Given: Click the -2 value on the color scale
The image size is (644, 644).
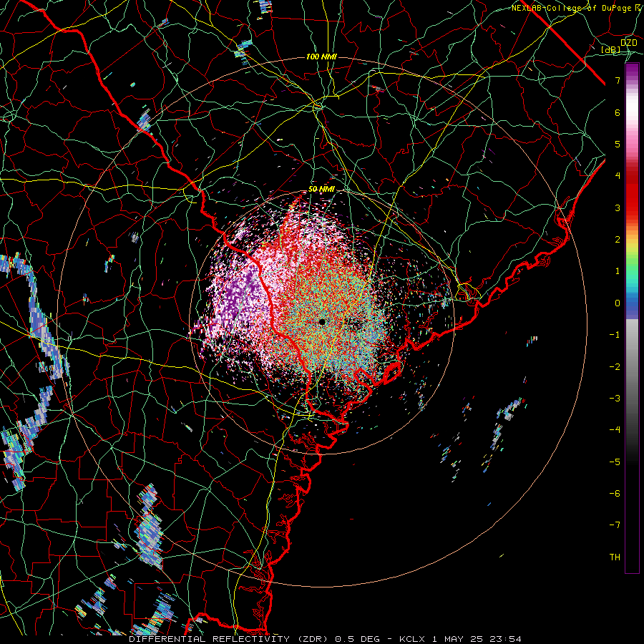Looking at the screenshot, I should (x=615, y=367).
